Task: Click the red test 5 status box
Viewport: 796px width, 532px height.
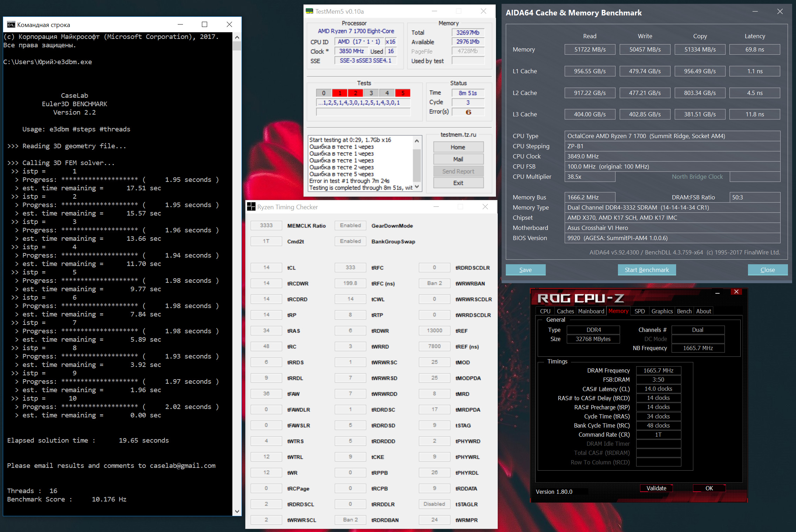Action: pyautogui.click(x=403, y=93)
